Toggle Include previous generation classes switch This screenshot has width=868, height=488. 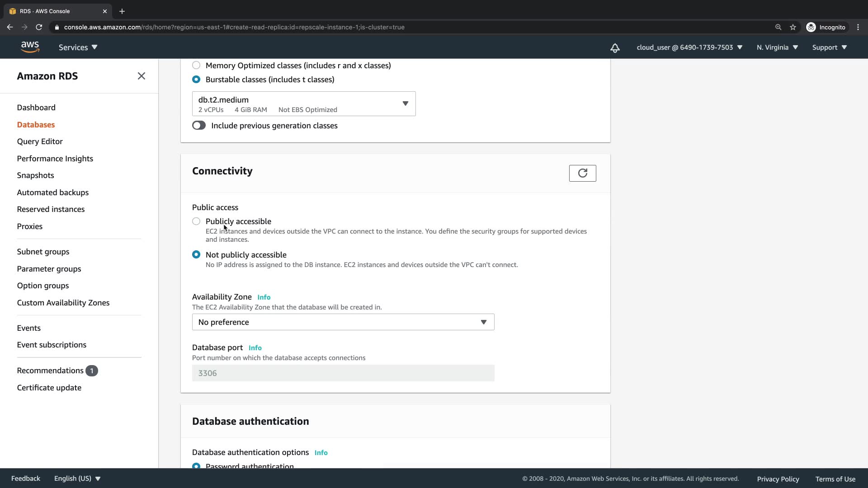199,126
